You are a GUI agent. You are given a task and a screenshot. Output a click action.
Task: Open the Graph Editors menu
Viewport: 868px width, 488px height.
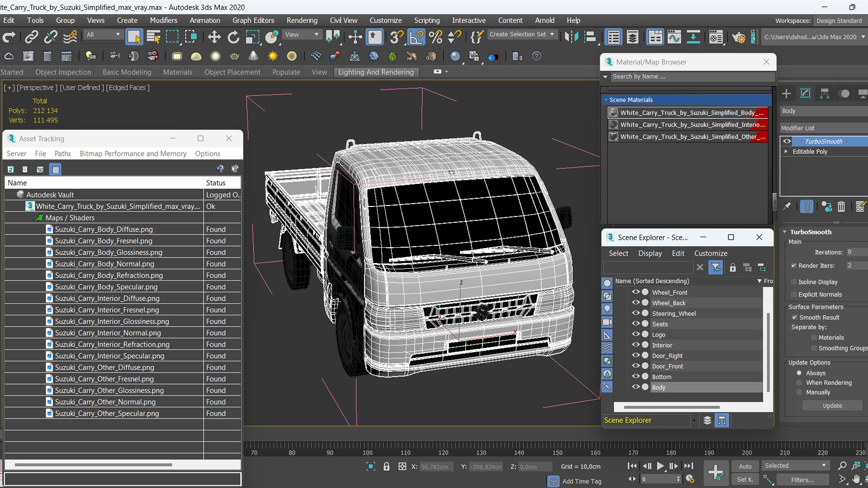[253, 20]
